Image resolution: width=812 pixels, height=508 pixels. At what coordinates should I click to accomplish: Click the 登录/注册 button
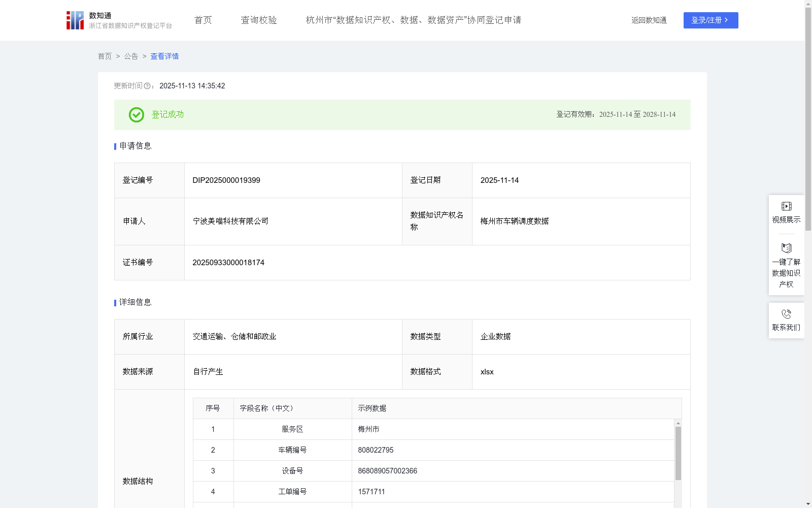click(x=710, y=20)
